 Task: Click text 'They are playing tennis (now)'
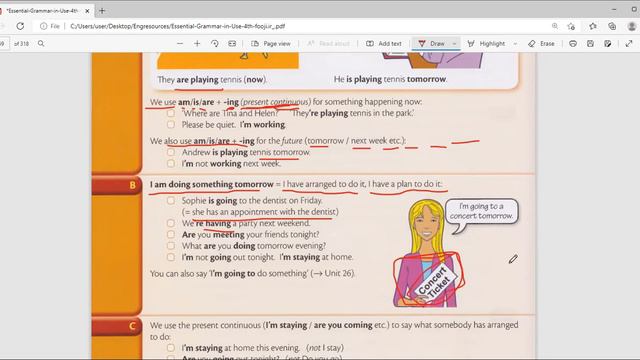coord(212,79)
